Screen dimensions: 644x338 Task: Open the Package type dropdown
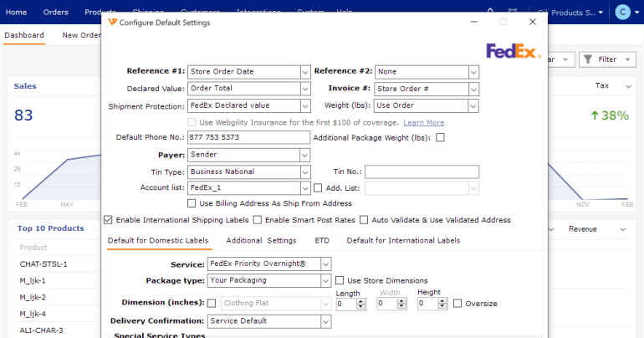(325, 281)
